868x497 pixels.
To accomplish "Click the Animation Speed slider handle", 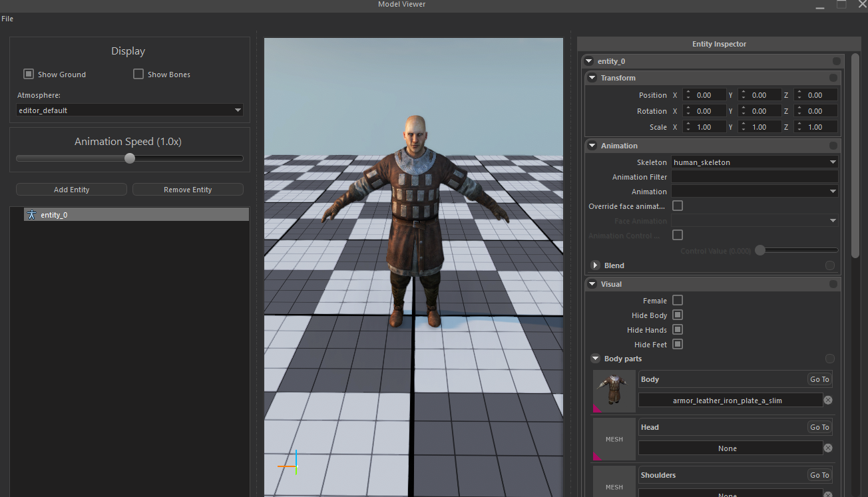I will click(130, 158).
